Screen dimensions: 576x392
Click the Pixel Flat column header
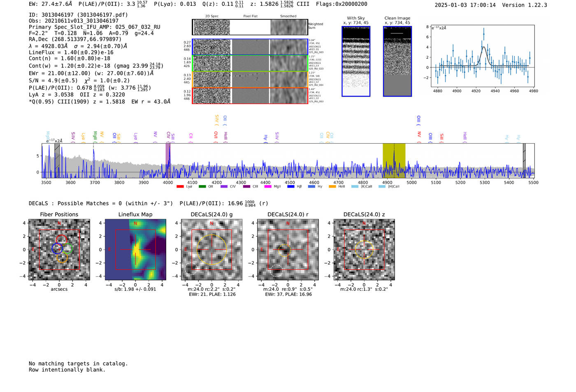point(250,16)
